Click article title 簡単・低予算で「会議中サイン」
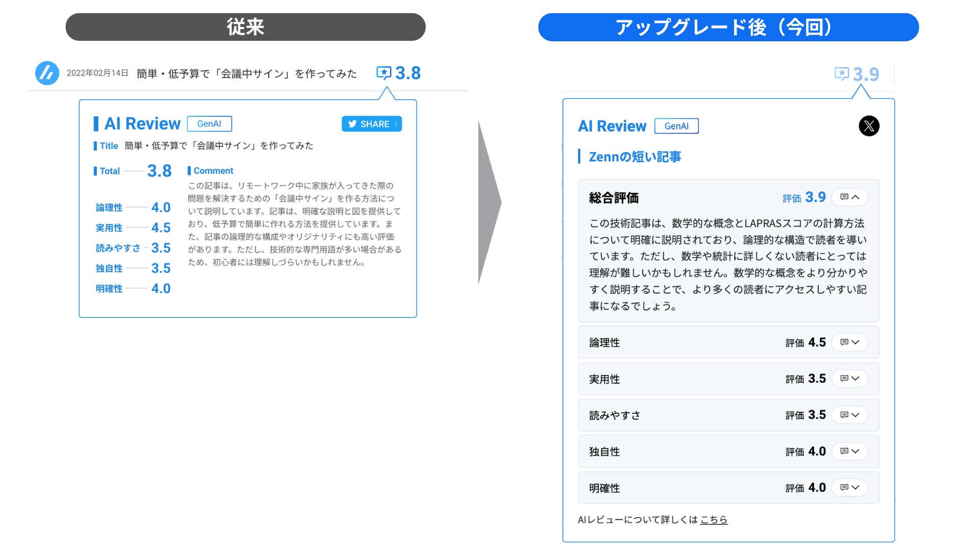980x551 pixels. coord(247,74)
